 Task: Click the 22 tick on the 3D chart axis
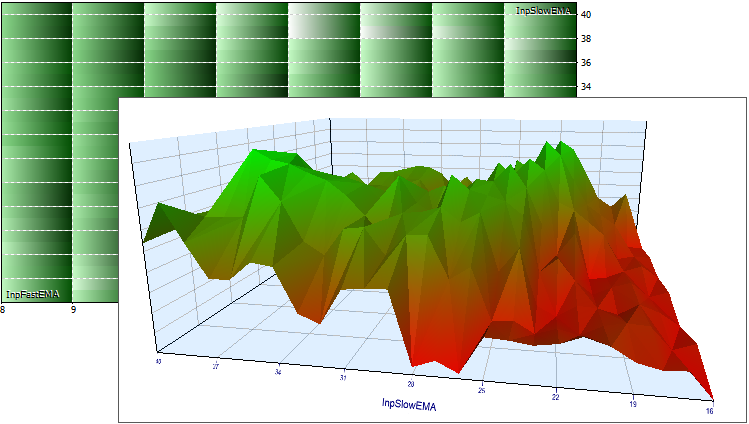(556, 397)
